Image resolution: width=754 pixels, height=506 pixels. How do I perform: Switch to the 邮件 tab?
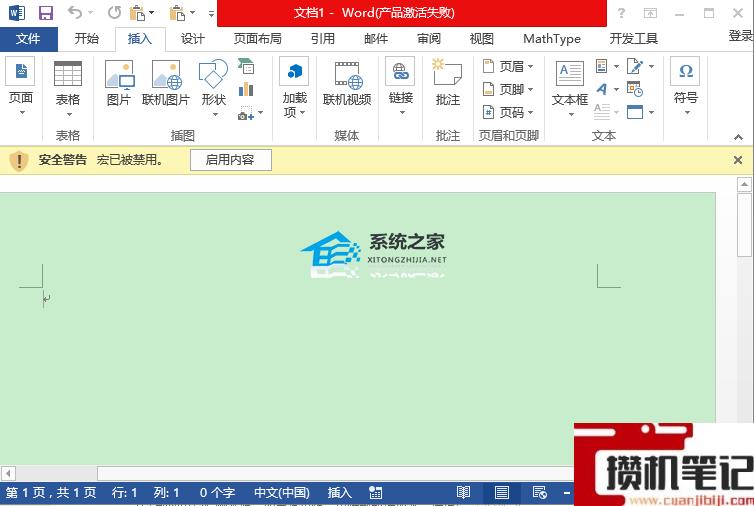point(376,39)
